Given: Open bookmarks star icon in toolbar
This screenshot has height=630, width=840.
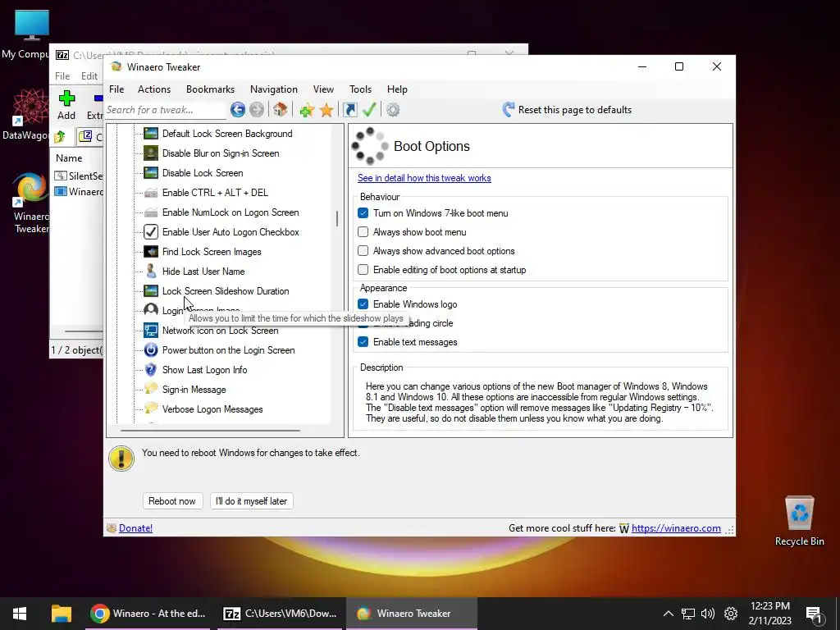Looking at the screenshot, I should pos(326,111).
